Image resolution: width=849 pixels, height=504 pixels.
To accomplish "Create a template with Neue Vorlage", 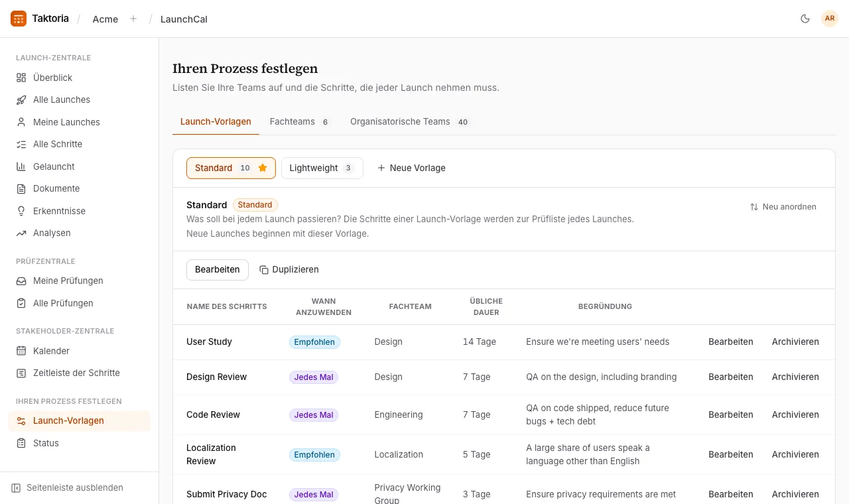I will click(411, 168).
